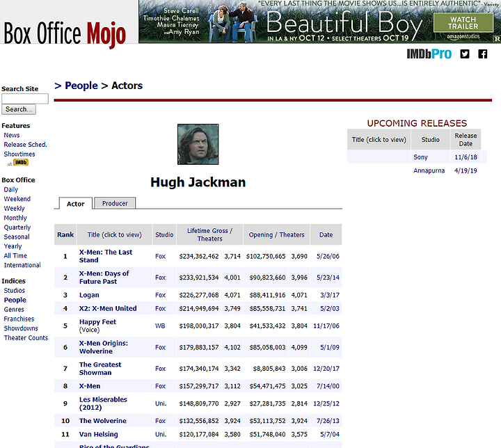
Task: Open the X-Men title in rank 8
Action: (x=90, y=386)
